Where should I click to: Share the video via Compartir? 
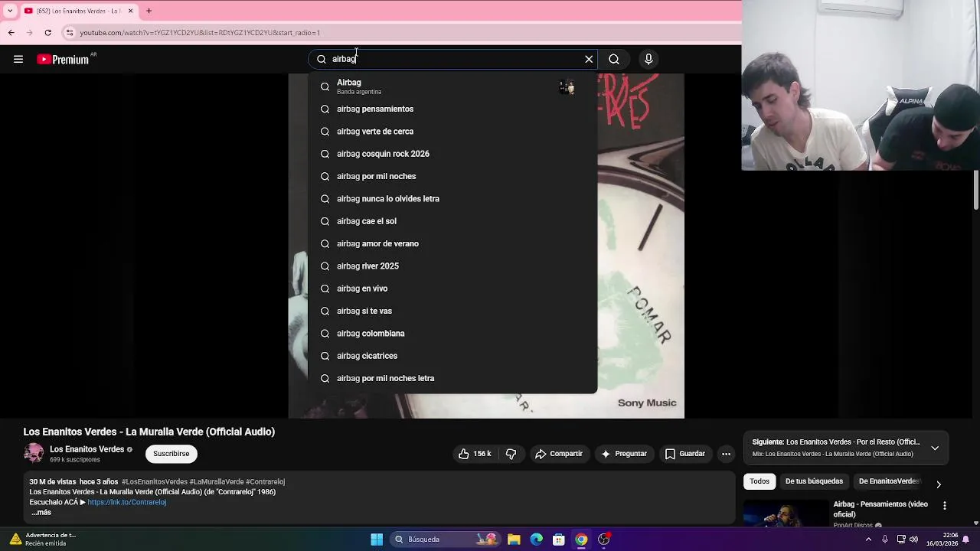(x=559, y=454)
